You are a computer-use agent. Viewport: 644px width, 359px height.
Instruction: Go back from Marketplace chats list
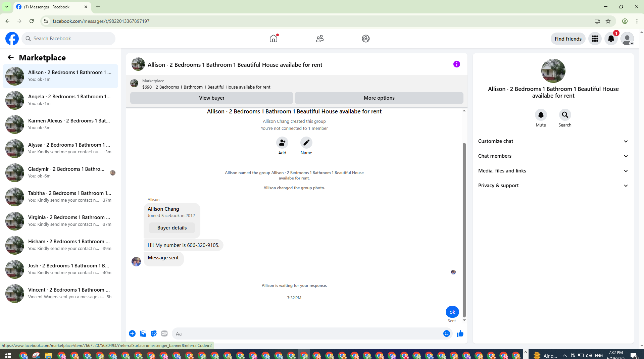11,57
